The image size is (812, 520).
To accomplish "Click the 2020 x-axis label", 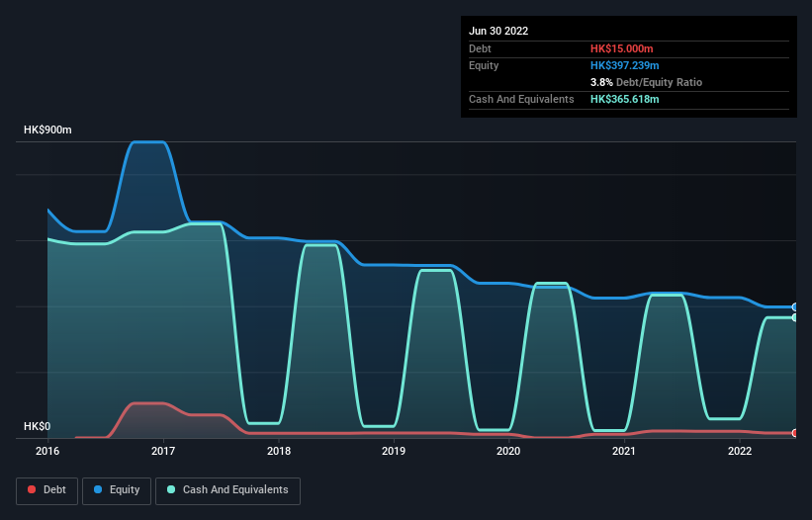I will point(508,451).
